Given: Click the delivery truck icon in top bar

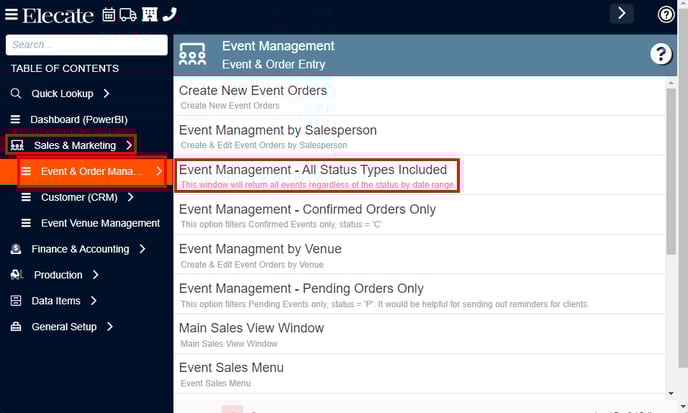Looking at the screenshot, I should 128,15.
